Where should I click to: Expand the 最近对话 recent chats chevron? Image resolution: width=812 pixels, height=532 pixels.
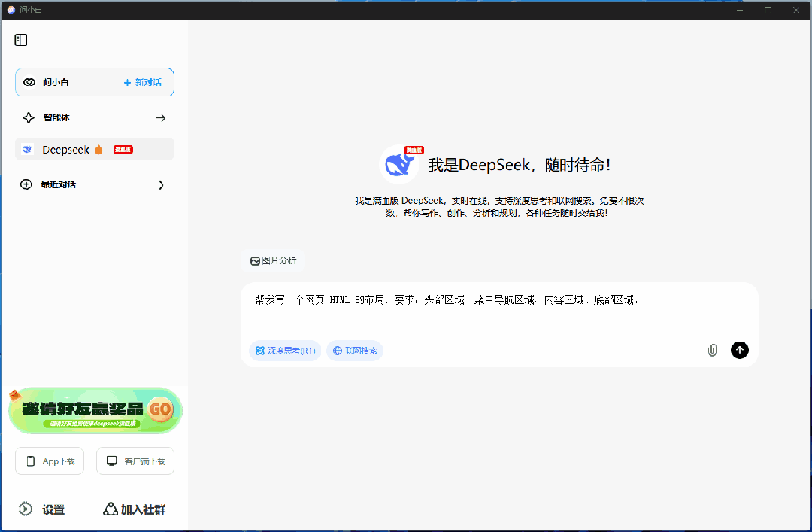(161, 185)
